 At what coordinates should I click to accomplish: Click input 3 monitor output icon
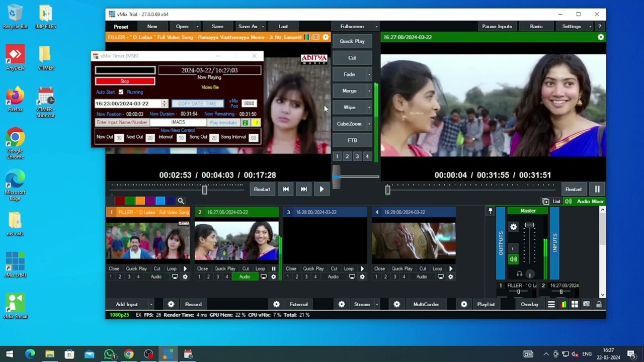tap(352, 277)
